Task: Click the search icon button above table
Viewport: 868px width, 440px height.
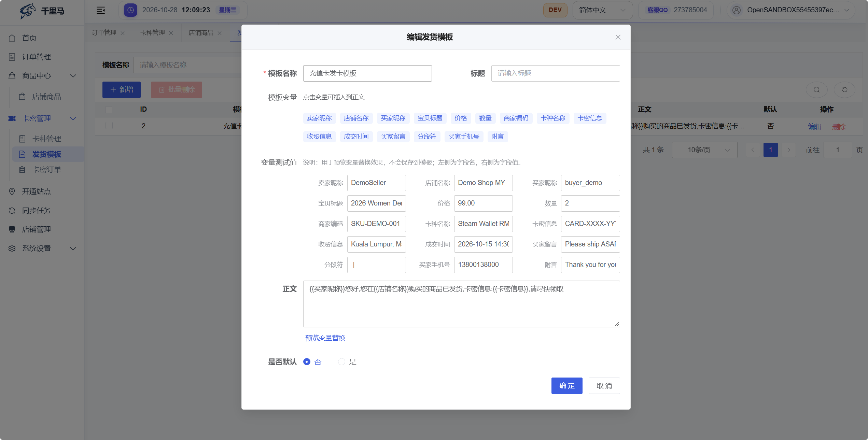Action: click(x=816, y=90)
